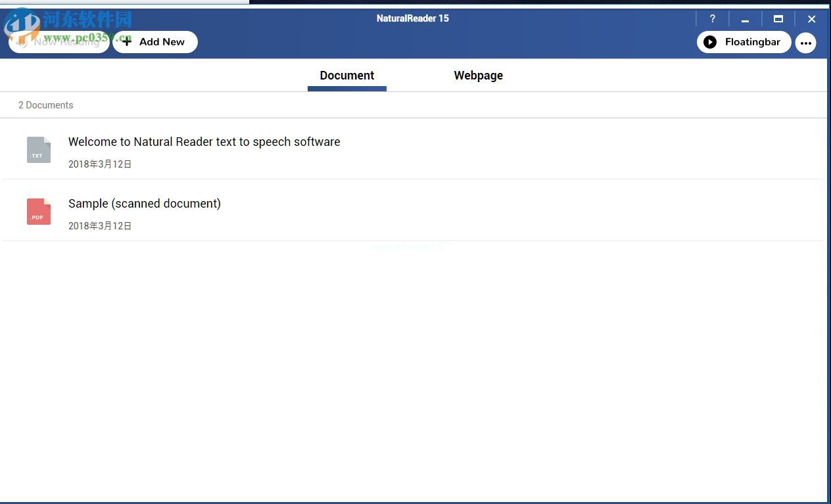This screenshot has height=504, width=831.
Task: Click the Floatingbar button
Action: (x=744, y=42)
